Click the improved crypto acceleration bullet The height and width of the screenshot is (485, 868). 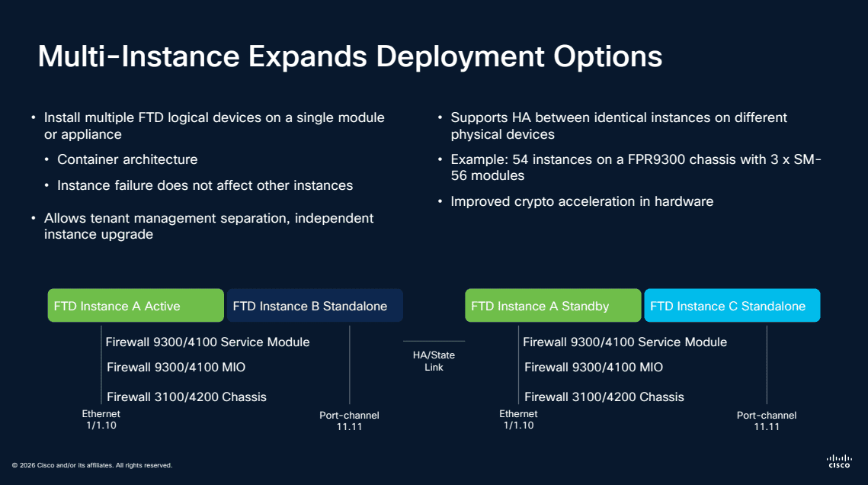click(x=583, y=201)
